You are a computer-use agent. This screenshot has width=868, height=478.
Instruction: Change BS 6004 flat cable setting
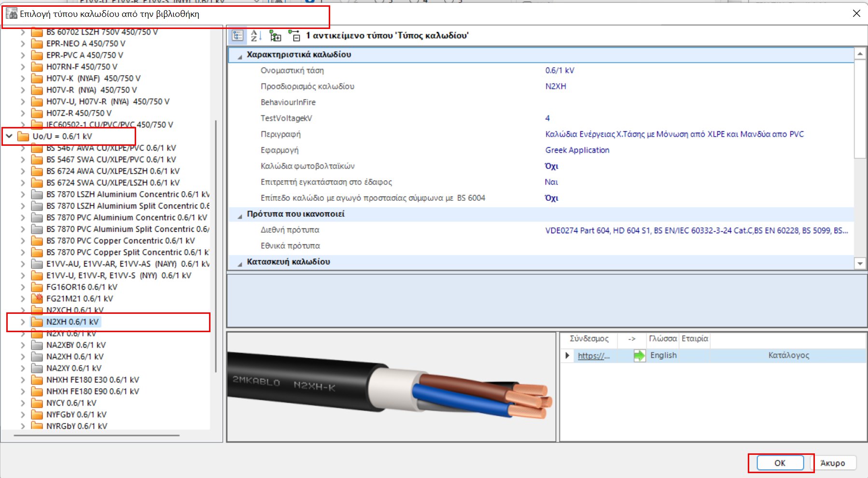click(552, 198)
